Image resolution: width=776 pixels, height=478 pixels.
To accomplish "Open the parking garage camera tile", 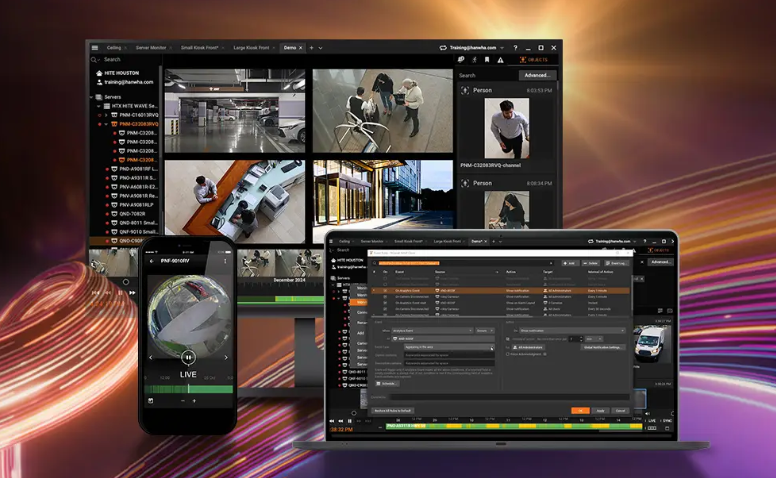I will pyautogui.click(x=235, y=110).
